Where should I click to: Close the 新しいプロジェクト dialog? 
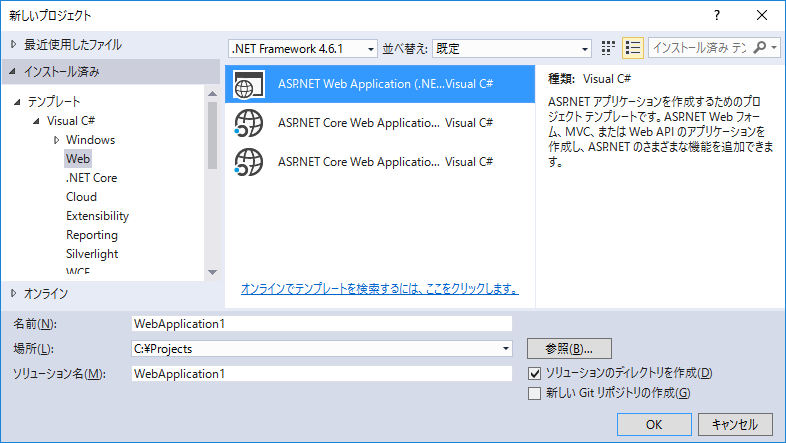(x=762, y=16)
